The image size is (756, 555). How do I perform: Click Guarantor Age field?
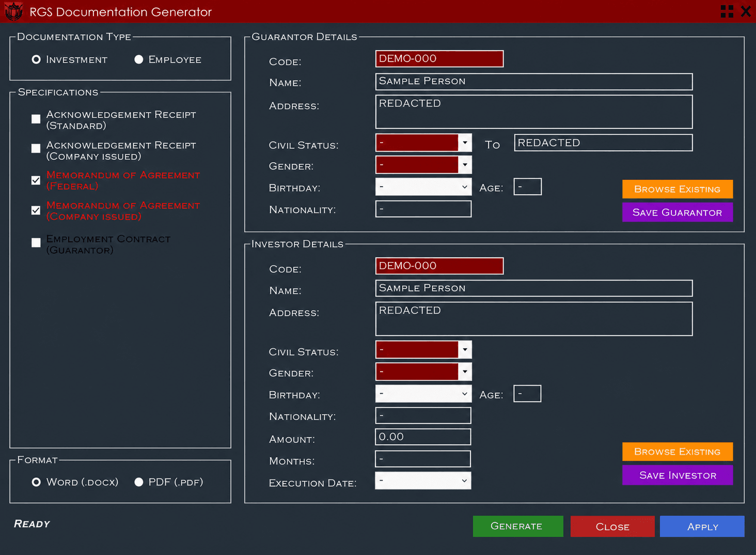[x=528, y=187]
